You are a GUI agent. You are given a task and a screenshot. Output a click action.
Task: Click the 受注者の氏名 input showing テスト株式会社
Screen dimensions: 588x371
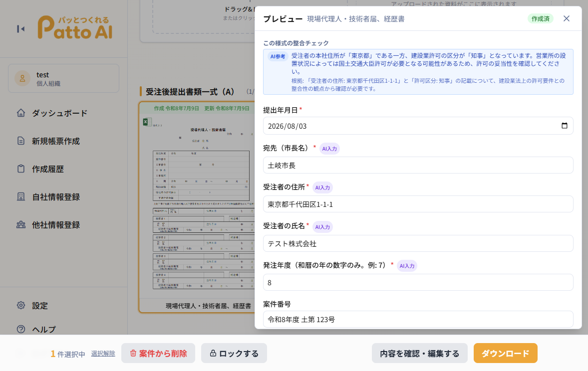point(418,243)
